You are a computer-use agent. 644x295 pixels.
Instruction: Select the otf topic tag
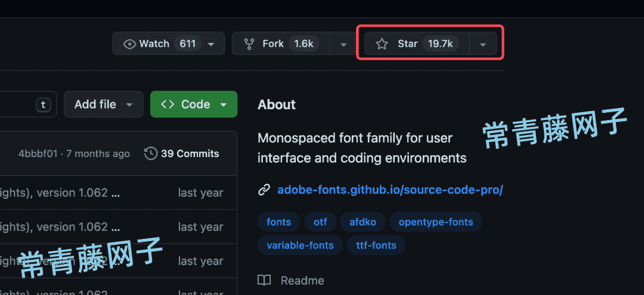[x=320, y=222]
